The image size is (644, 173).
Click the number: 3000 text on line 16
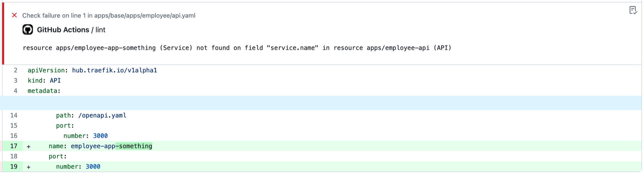86,136
